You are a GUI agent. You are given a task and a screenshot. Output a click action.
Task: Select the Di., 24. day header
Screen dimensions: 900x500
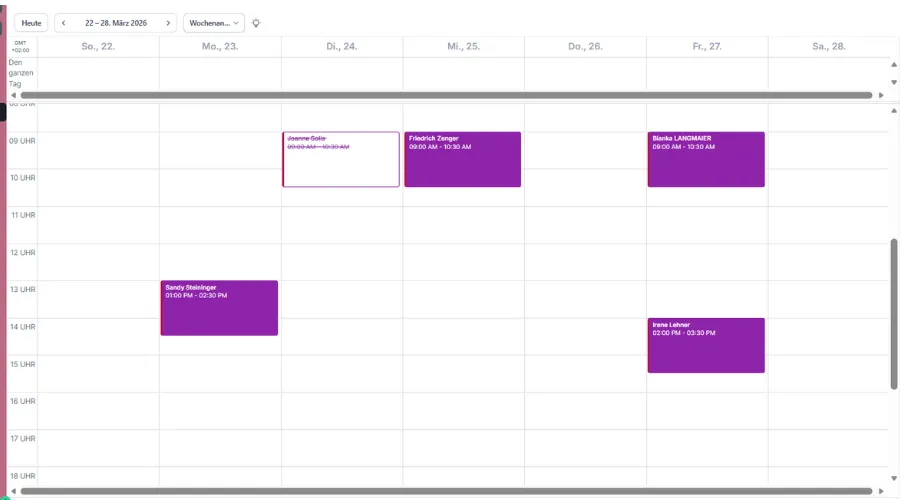tap(342, 46)
